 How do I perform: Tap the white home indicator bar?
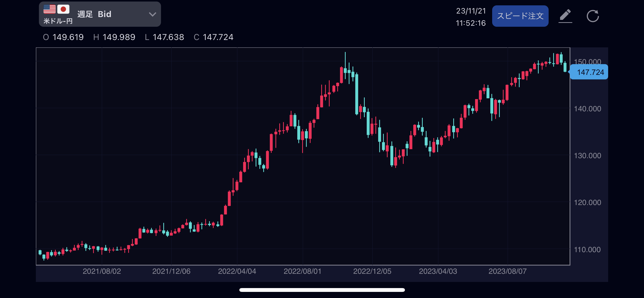tap(322, 290)
